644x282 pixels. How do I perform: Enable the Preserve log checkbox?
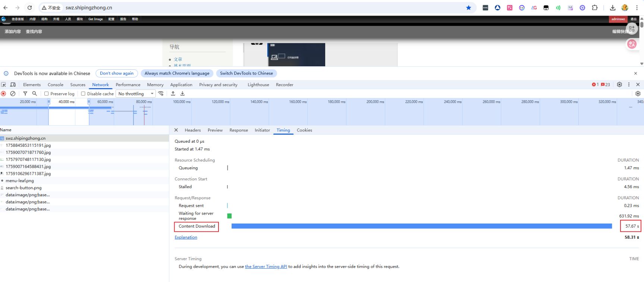(47, 94)
